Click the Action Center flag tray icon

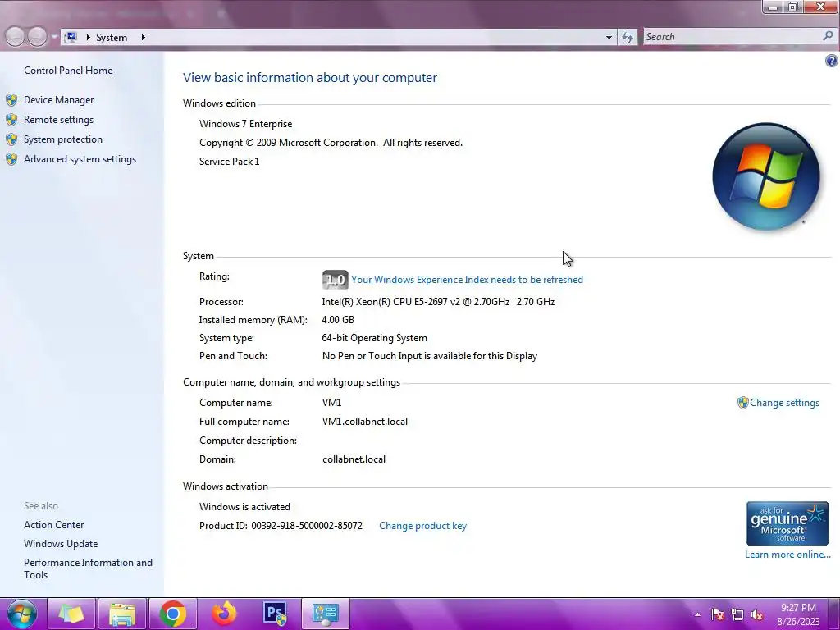(718, 615)
